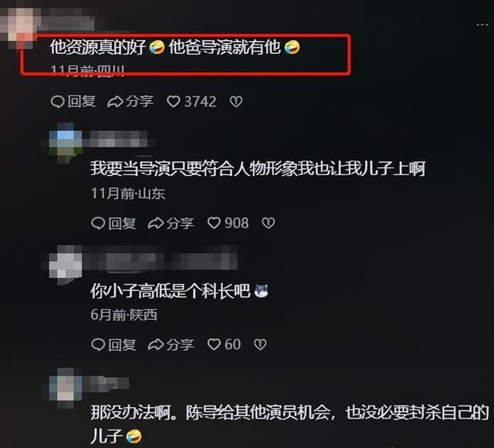Like the Shaanxi comment with 60 likes

(214, 345)
